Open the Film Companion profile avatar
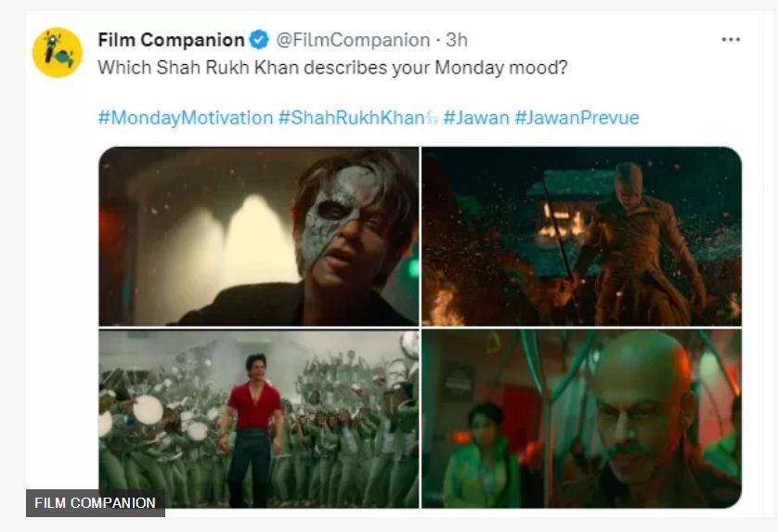 pos(58,53)
